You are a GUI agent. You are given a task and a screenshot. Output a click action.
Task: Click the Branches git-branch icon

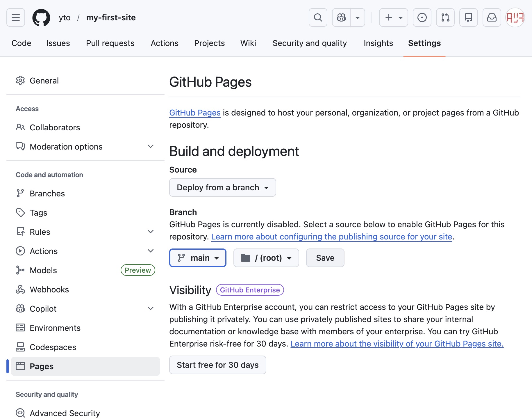pos(20,193)
